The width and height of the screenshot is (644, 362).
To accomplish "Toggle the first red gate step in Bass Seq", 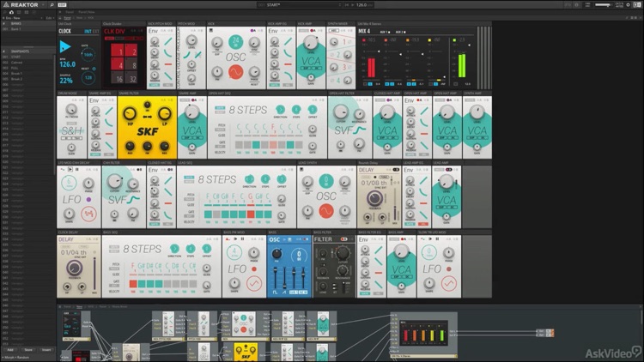I will [x=133, y=284].
